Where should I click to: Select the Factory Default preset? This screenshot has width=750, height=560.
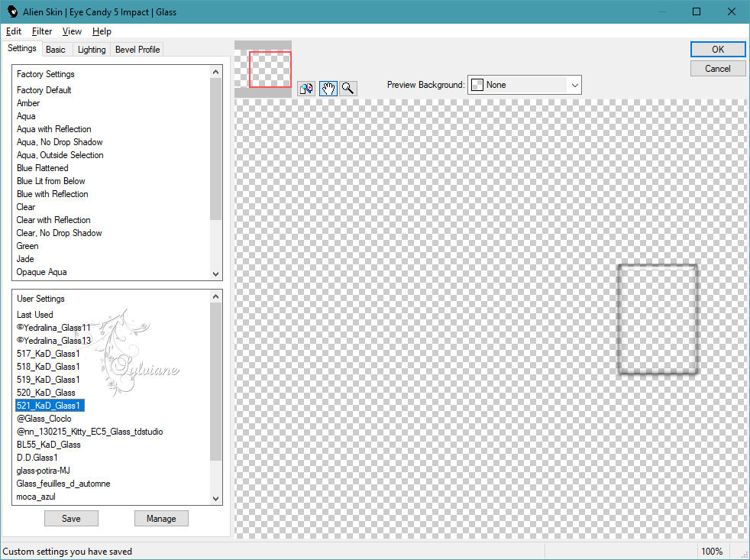click(44, 90)
